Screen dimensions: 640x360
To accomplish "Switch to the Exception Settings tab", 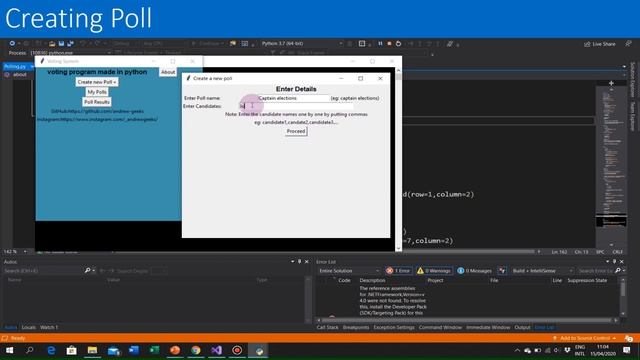I will (x=394, y=327).
